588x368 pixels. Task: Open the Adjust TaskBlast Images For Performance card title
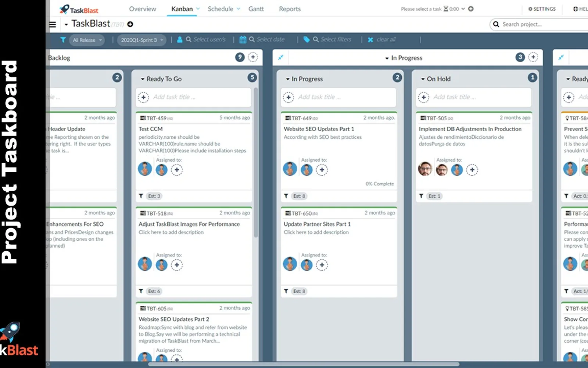click(x=189, y=224)
